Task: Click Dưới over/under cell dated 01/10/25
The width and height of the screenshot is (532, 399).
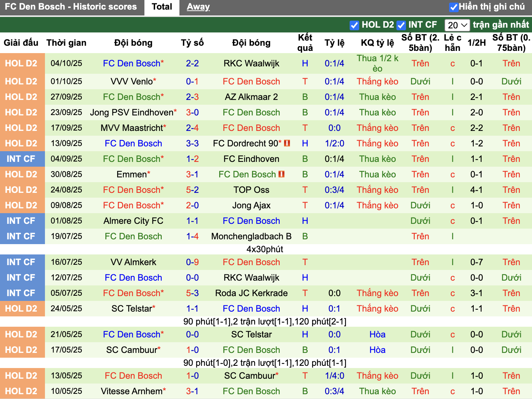Action: 420,81
